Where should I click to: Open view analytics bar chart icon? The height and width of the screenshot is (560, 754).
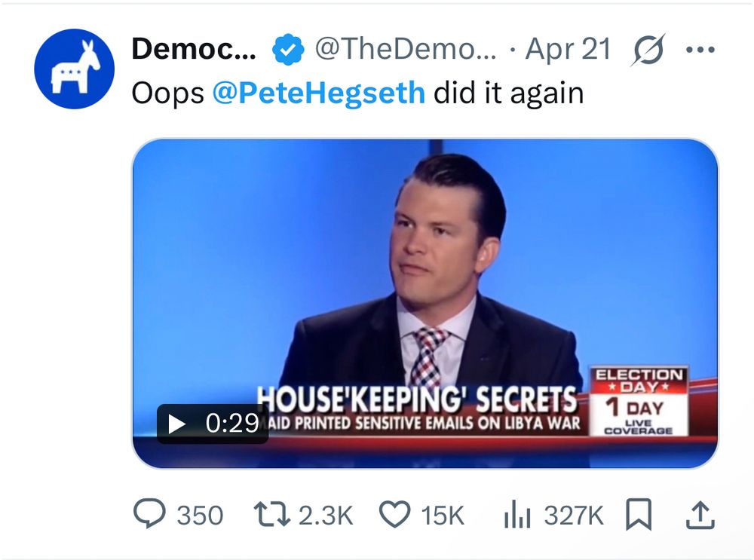click(x=516, y=515)
